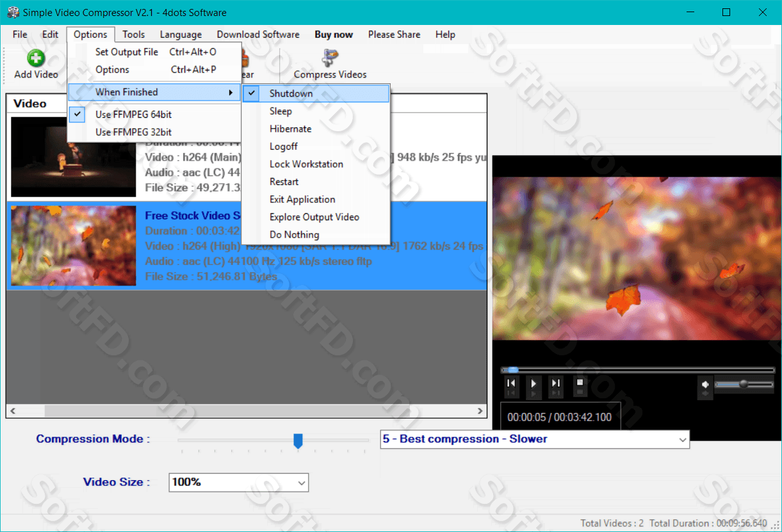This screenshot has width=782, height=532.
Task: Choose Restart when finished
Action: click(316, 182)
